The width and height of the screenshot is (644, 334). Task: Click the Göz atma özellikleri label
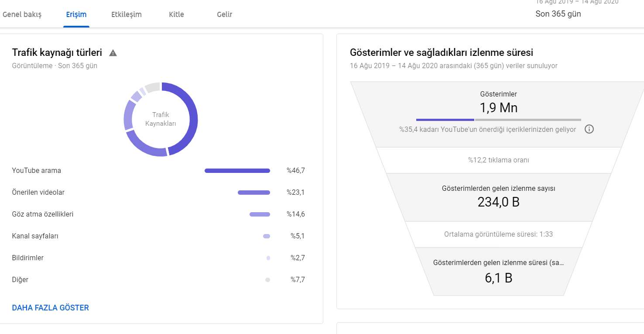pos(43,214)
